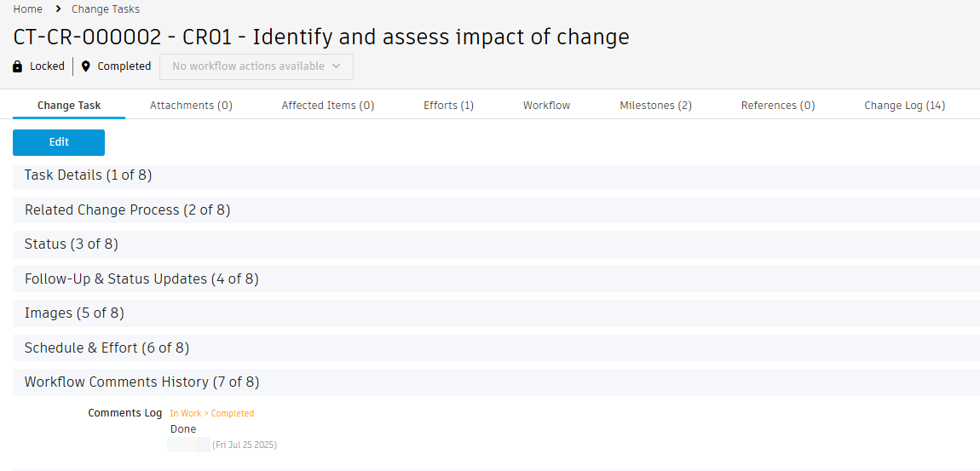The width and height of the screenshot is (980, 471).
Task: Open the workflow actions dropdown
Action: [256, 66]
